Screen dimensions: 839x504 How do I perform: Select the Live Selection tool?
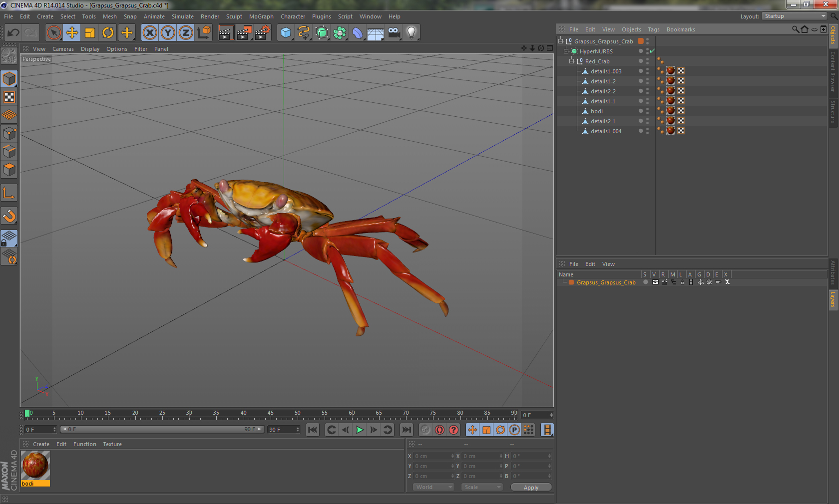pos(53,33)
